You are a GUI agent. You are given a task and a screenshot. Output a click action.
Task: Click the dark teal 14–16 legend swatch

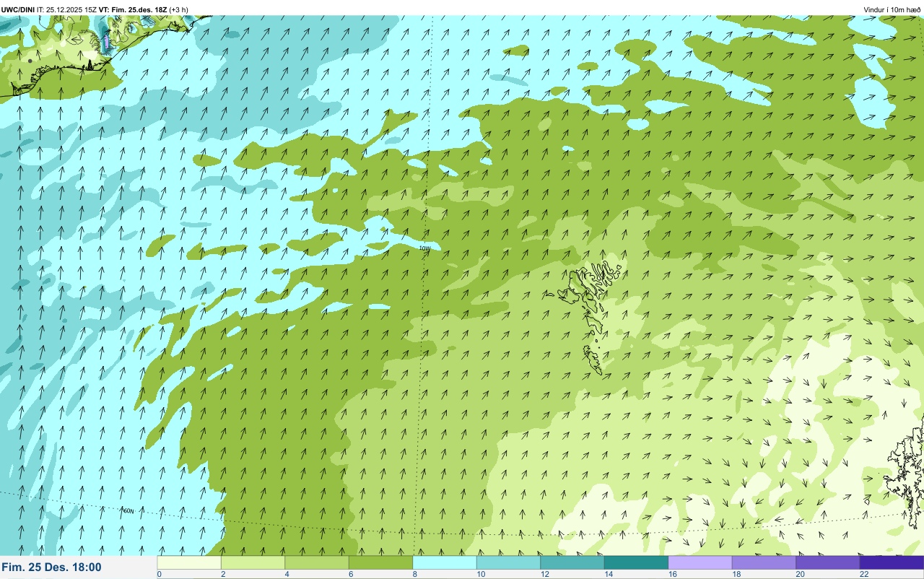636,562
